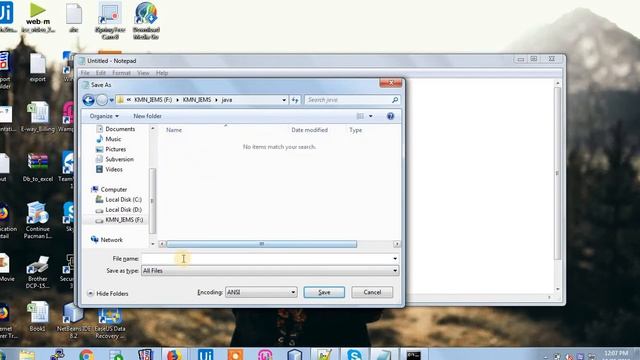
Task: Select Subversion in navigation pane
Action: [x=115, y=159]
